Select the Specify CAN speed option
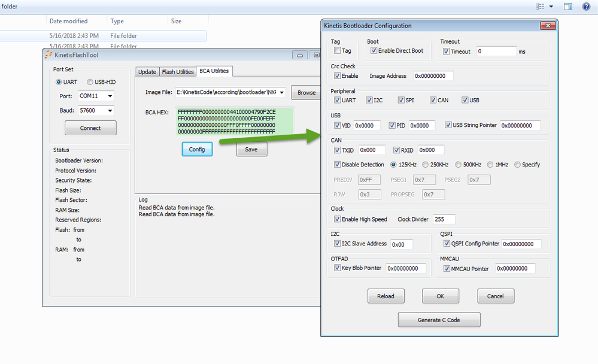 [x=517, y=165]
